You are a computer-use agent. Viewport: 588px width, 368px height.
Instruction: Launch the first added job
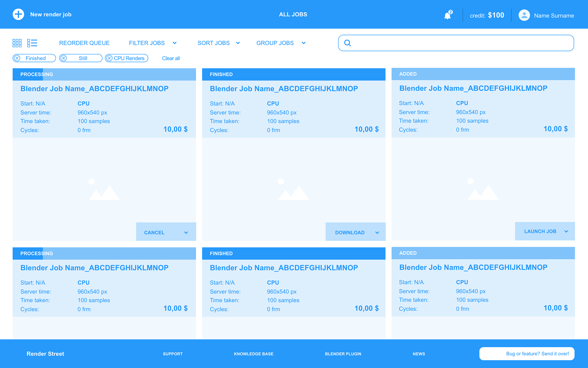(x=540, y=232)
